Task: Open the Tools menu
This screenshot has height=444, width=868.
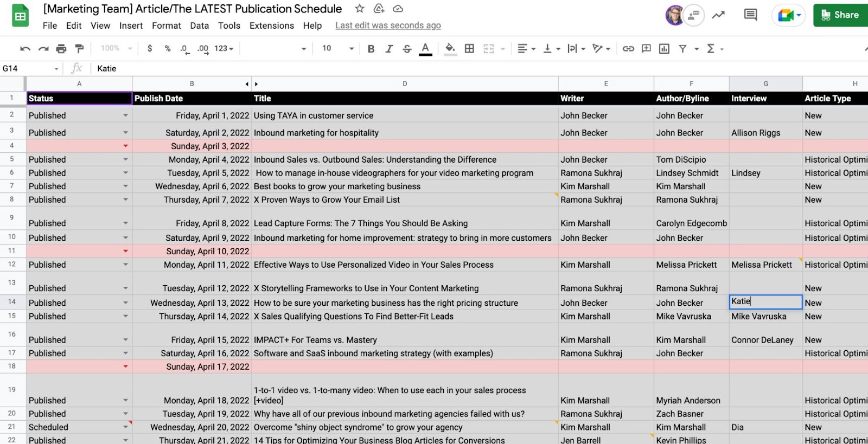Action: [229, 25]
